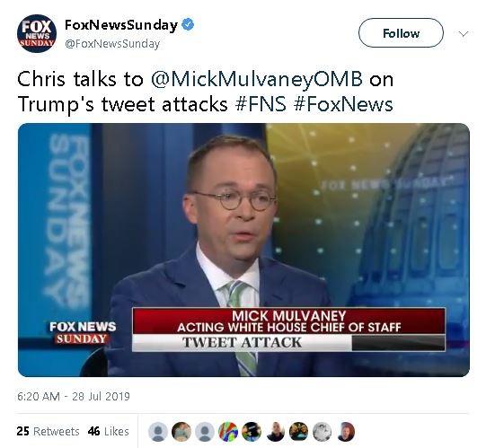Click the 6:20 AM - 28 Jul 2019 timestamp
The height and width of the screenshot is (448, 495).
pyautogui.click(x=74, y=396)
